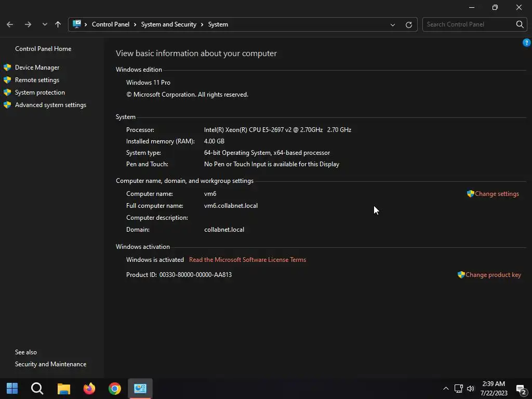This screenshot has width=532, height=399.
Task: Open Advanced system settings
Action: (x=50, y=105)
